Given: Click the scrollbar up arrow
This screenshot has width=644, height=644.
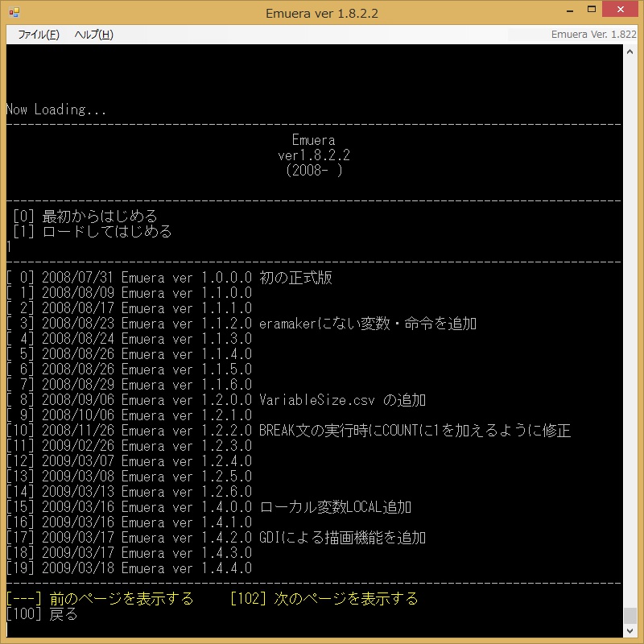Looking at the screenshot, I should tap(631, 50).
